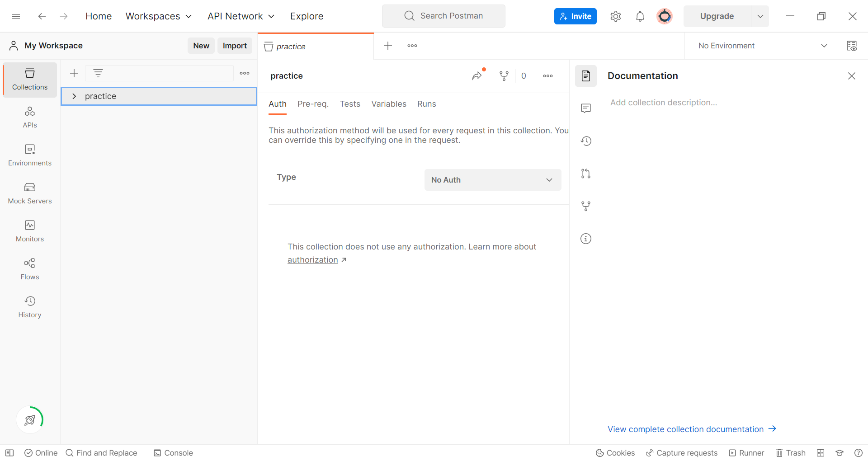Toggle the two-pane layout view

821,453
